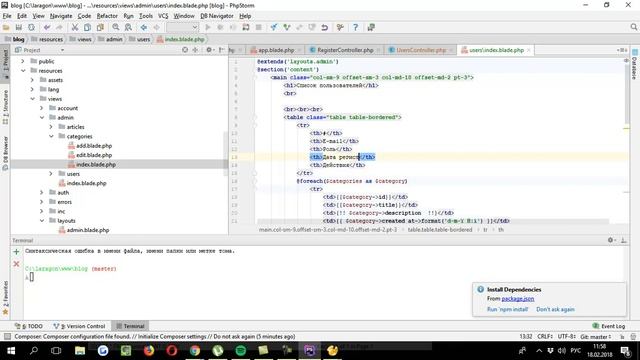Screen dimensions: 640x360
Task: Click the Paste icon in toolbar
Action: tap(100, 27)
